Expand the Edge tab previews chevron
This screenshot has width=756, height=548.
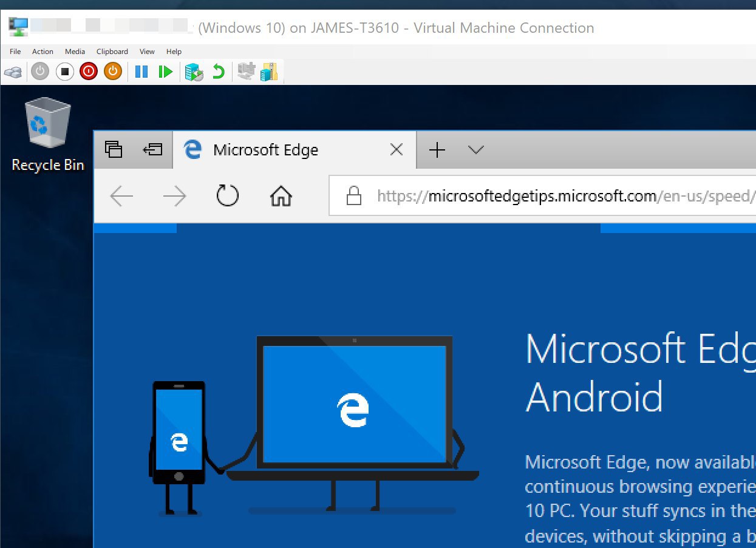click(476, 150)
